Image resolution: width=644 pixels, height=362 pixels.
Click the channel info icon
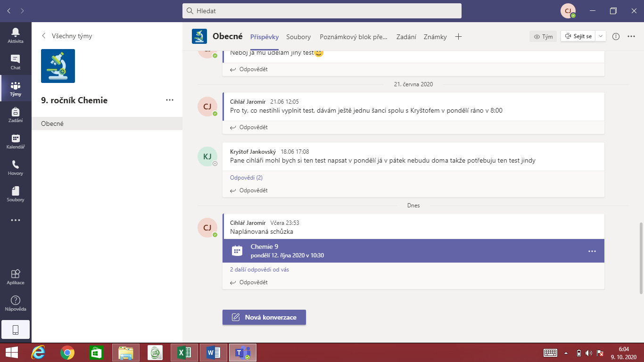coord(616,36)
